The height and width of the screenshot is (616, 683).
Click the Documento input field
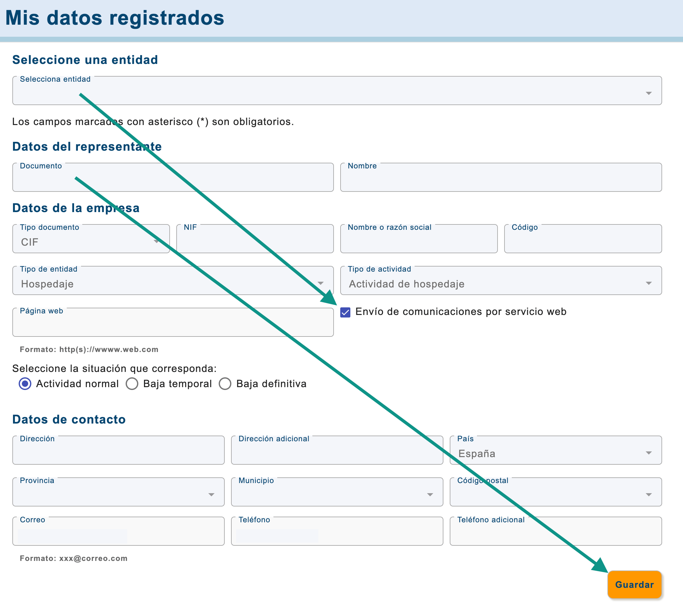[x=173, y=177]
